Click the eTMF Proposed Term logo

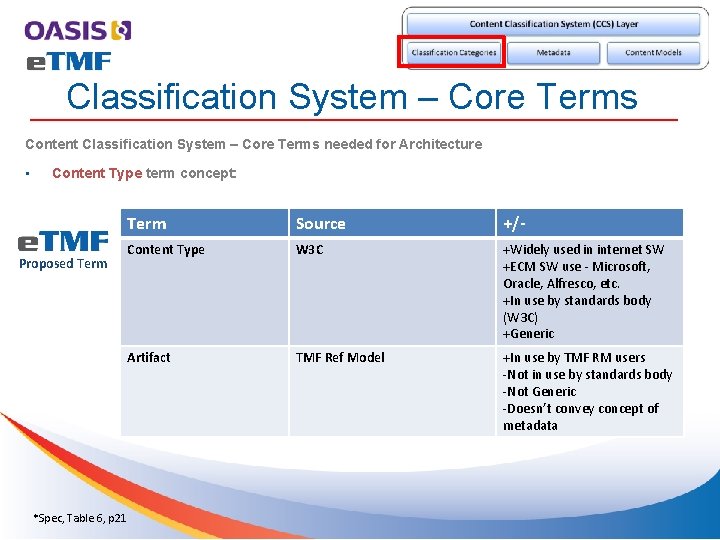63,250
